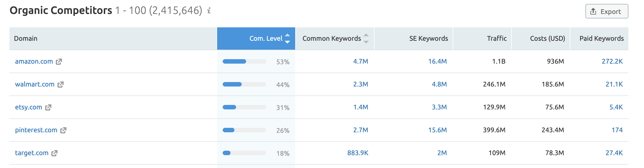Select pinterest.com traffic value 399.6M

click(494, 130)
